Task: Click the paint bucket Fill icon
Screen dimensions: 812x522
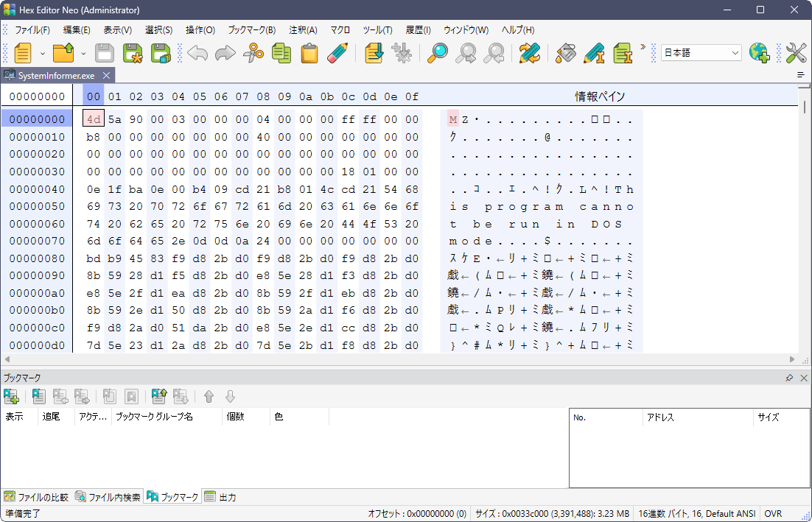Action: (566, 53)
